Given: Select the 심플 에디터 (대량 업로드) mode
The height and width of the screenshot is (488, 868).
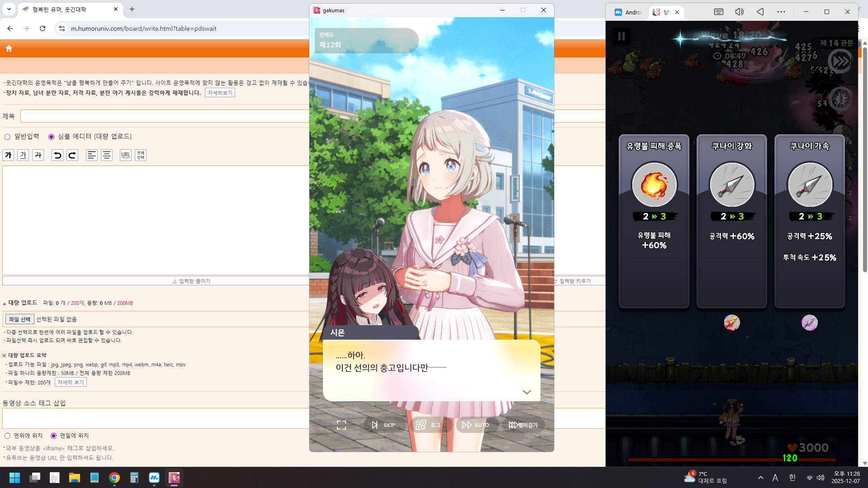Looking at the screenshot, I should click(x=51, y=137).
